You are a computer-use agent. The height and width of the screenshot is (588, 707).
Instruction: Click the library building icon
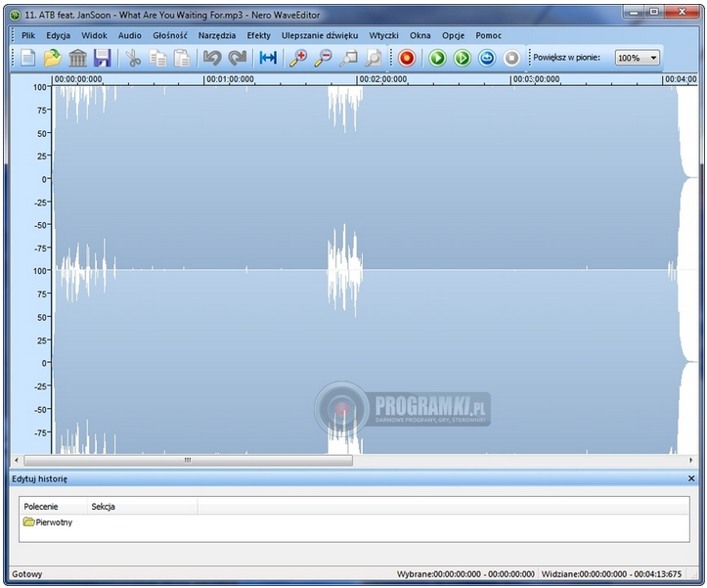coord(77,59)
